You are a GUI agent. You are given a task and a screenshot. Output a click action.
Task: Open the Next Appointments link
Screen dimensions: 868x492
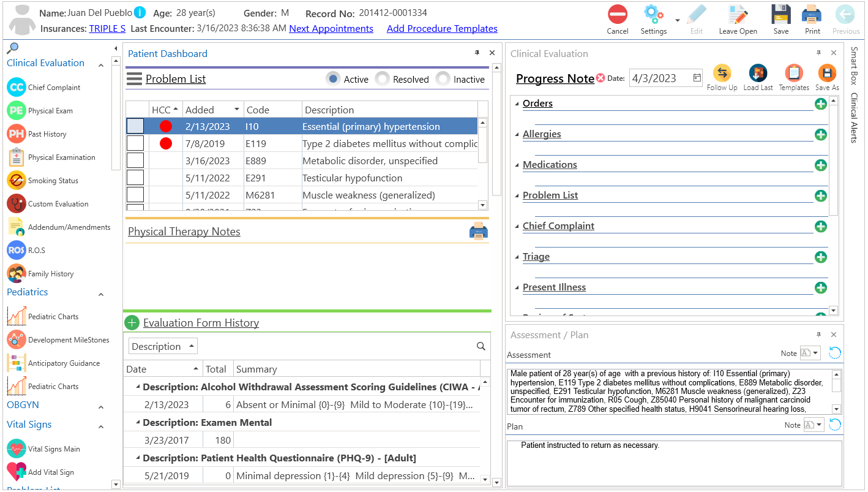click(331, 28)
